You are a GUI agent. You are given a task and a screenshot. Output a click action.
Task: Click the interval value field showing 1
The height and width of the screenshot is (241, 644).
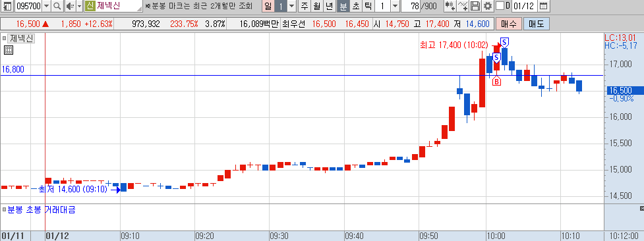coord(382,6)
